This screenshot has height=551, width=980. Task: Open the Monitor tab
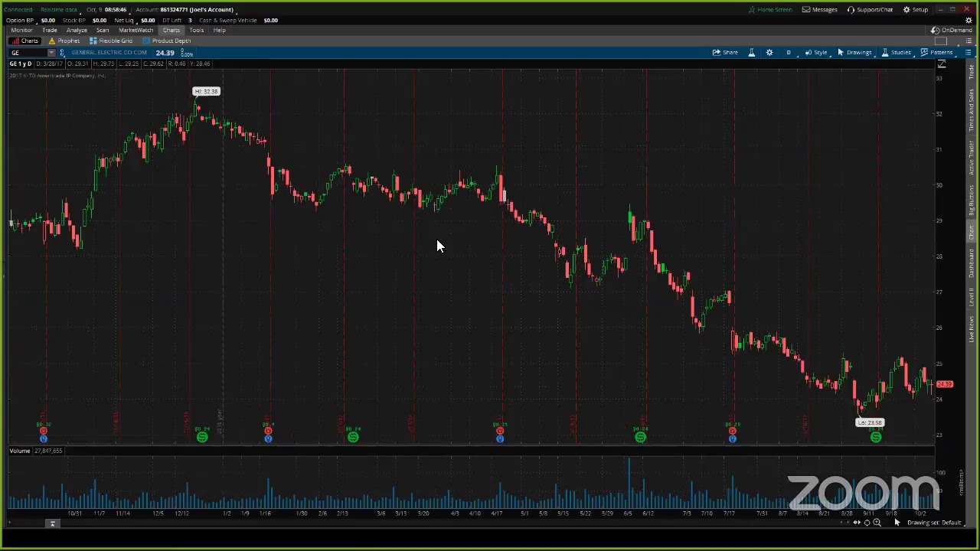21,30
